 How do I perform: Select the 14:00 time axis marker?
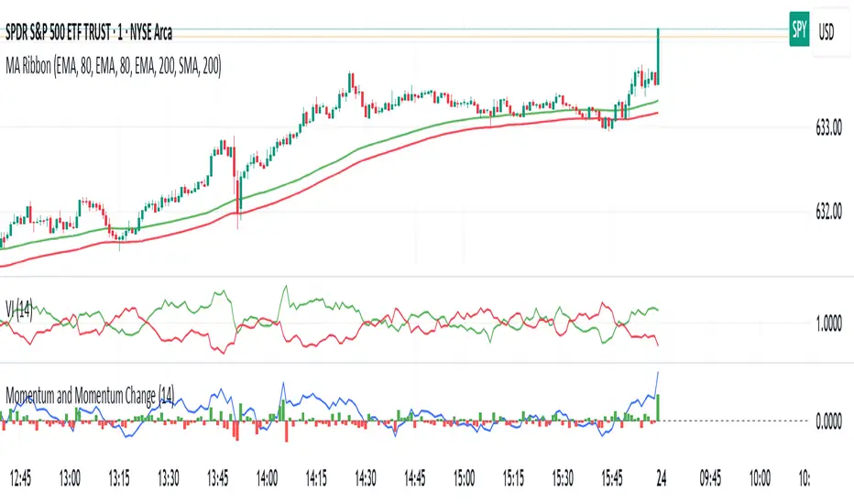pos(267,478)
